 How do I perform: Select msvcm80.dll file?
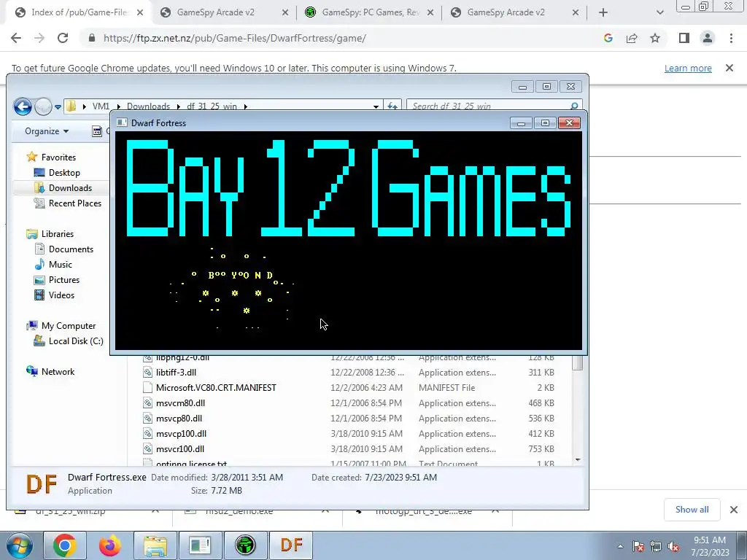point(180,402)
